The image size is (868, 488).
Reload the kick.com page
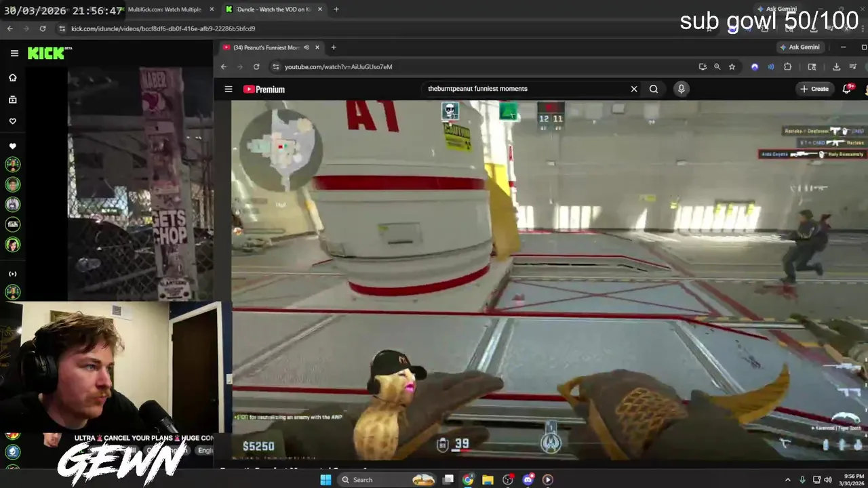tap(43, 28)
